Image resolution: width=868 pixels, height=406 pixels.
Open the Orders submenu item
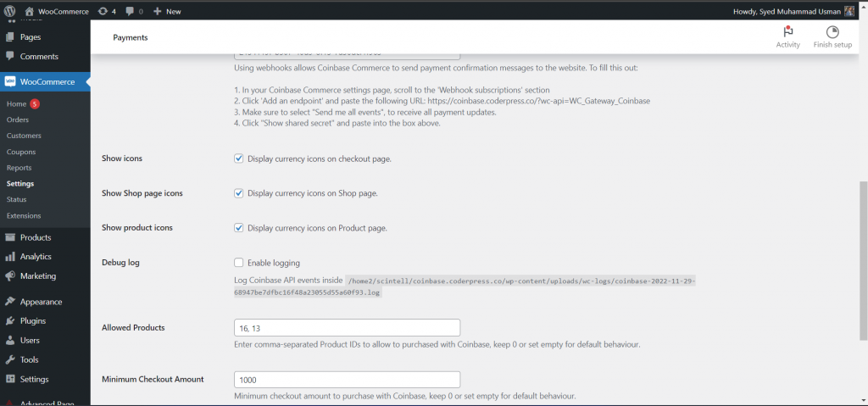pos(18,120)
